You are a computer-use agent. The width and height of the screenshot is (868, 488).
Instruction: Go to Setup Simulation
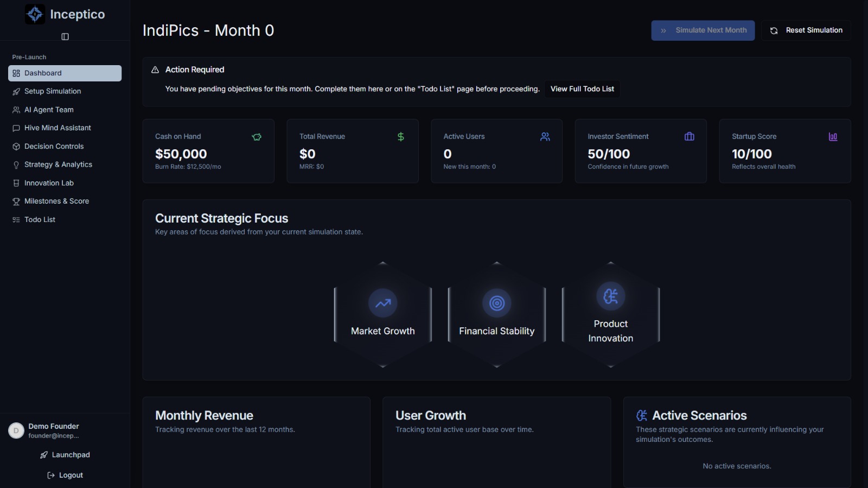(65, 92)
